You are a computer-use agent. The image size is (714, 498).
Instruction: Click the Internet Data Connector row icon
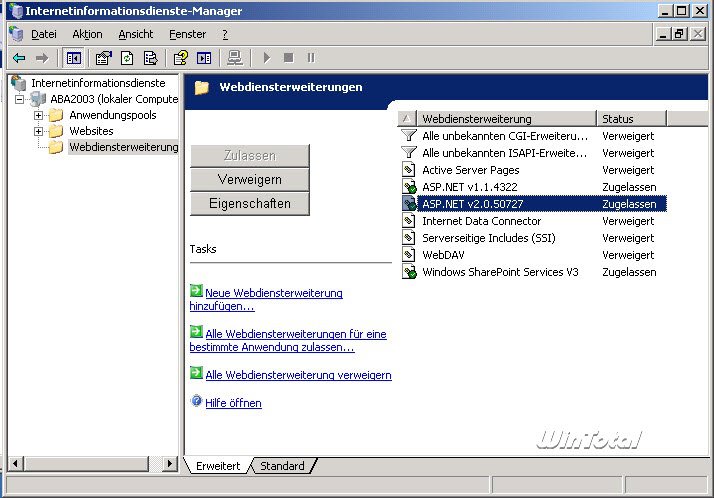coord(409,221)
